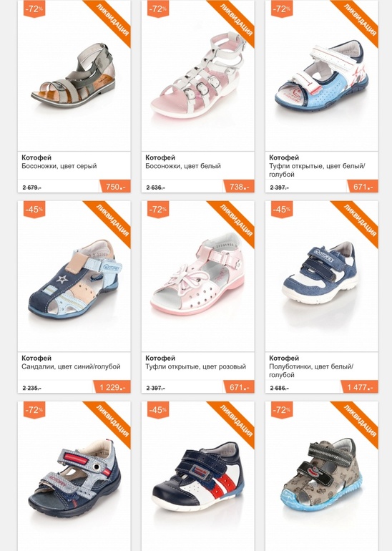Click the 'Босоножки, цвет белый' title
Image resolution: width=392 pixels, height=551 pixels.
click(183, 166)
